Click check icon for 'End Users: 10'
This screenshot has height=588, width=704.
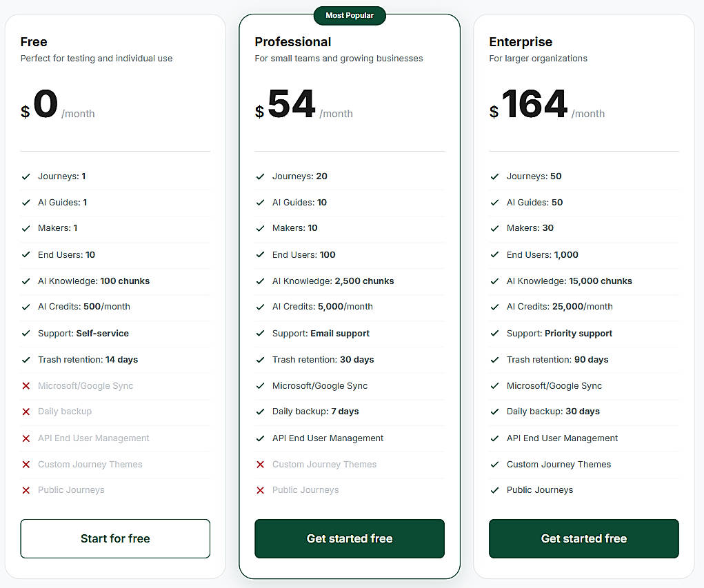pos(26,254)
